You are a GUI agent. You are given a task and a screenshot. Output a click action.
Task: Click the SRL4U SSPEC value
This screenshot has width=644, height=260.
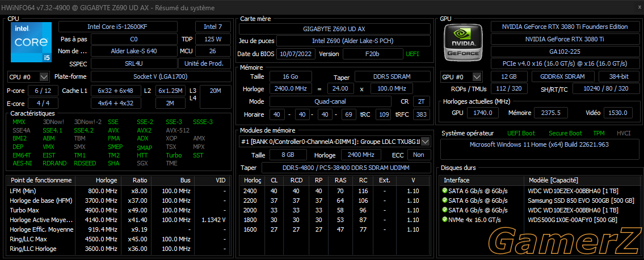(134, 63)
